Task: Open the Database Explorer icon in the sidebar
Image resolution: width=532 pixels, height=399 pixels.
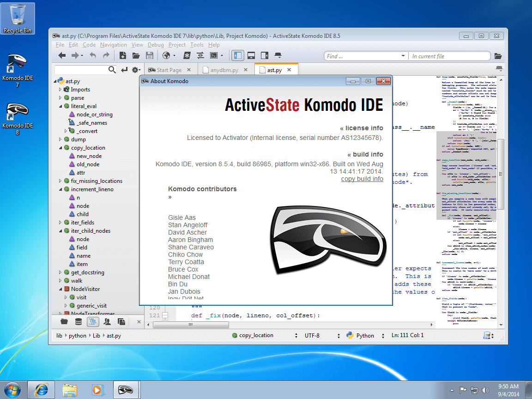Action: (x=79, y=321)
